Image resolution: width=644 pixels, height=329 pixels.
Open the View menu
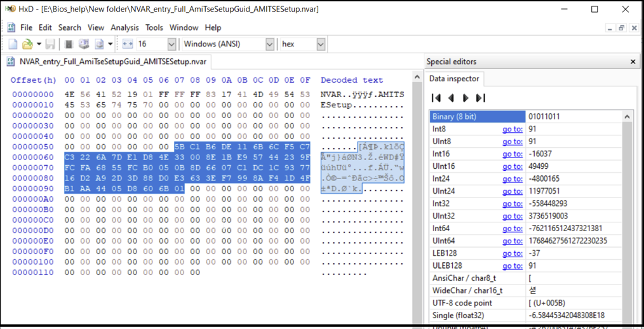[x=96, y=27]
